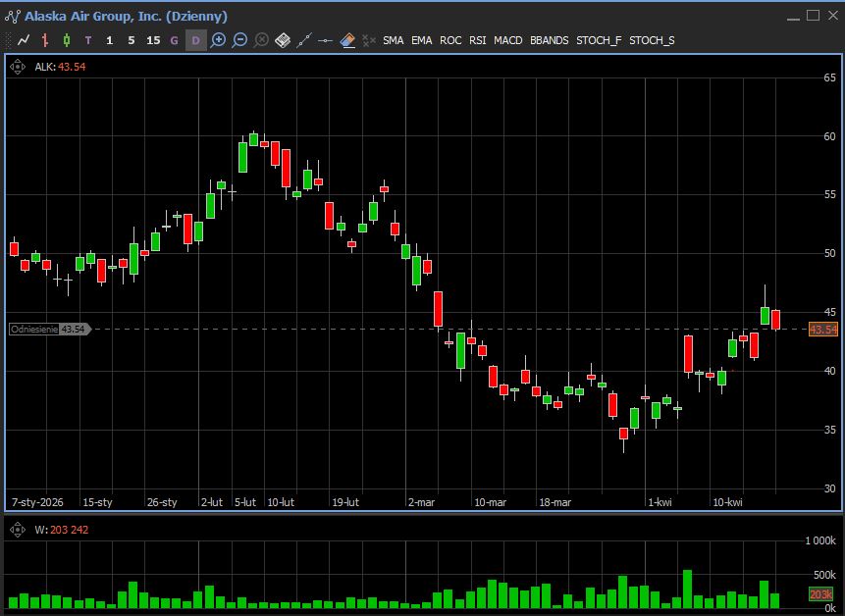Open the ALK price panel move handle
Screen dimensions: 845x616
(x=18, y=67)
